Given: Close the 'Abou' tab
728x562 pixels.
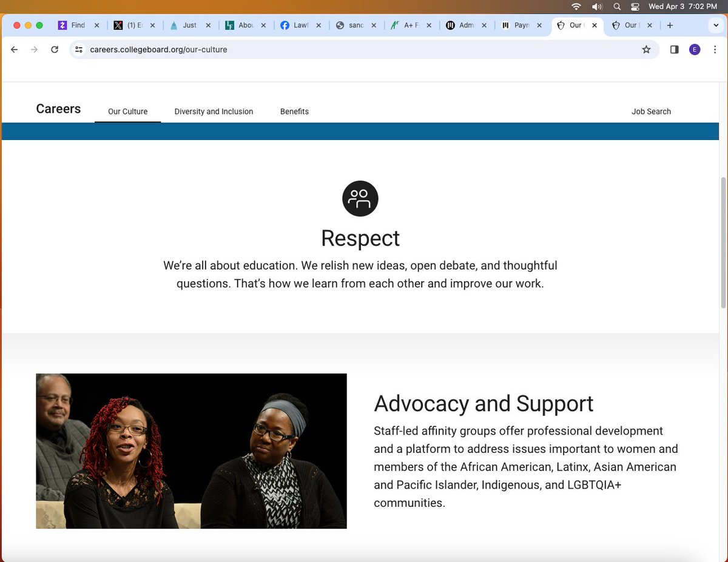Looking at the screenshot, I should 264,25.
